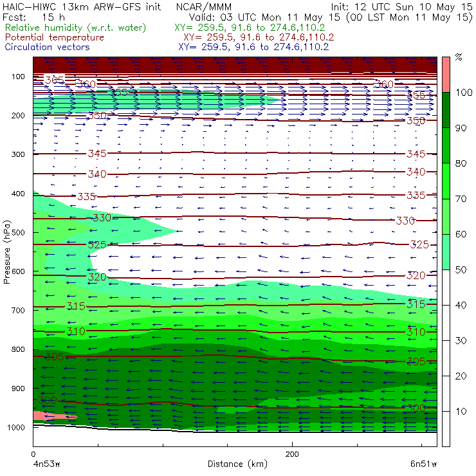Click the "80" colorbar label
476x476 pixels.
(461, 163)
